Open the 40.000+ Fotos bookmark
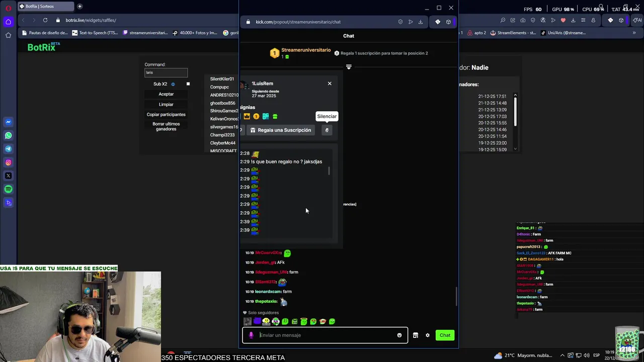 pos(195,33)
